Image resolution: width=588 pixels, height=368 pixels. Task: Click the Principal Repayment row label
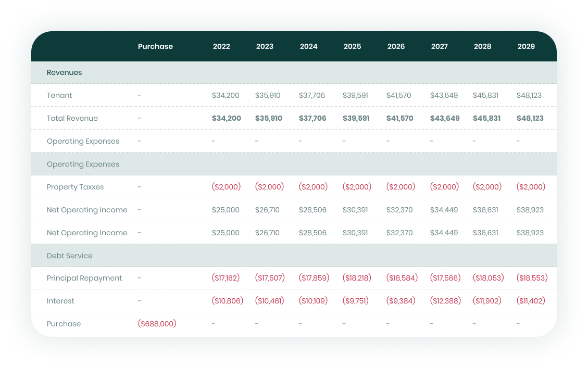pyautogui.click(x=85, y=278)
